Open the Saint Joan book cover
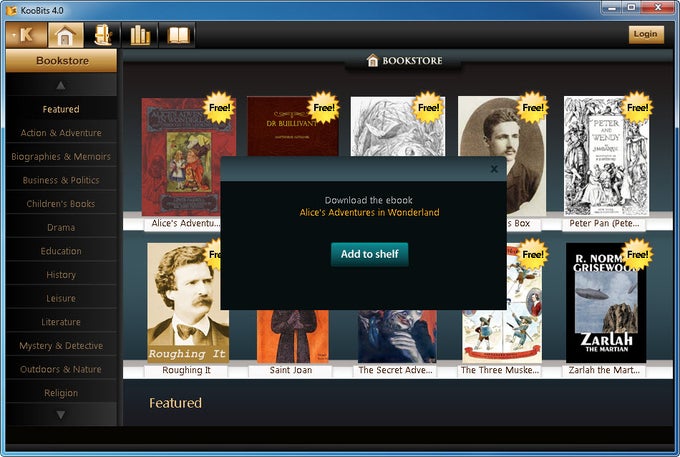Image resolution: width=680 pixels, height=457 pixels. click(x=293, y=336)
